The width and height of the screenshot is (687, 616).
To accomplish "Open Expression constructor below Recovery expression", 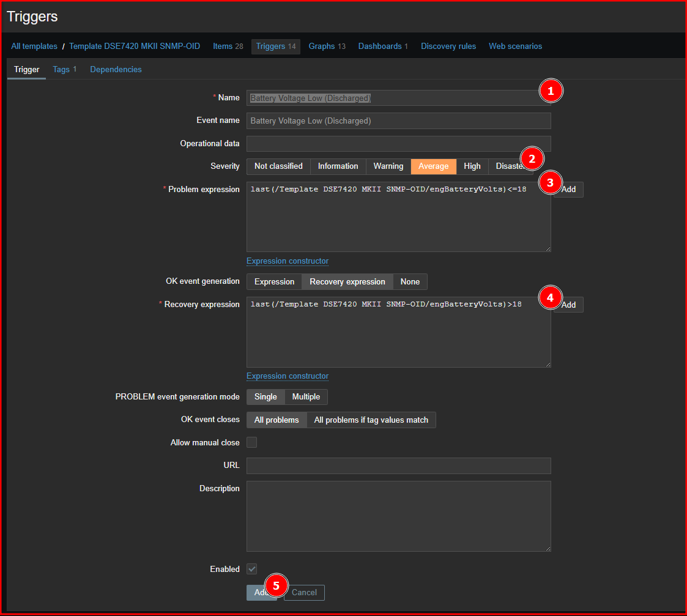I will click(288, 376).
